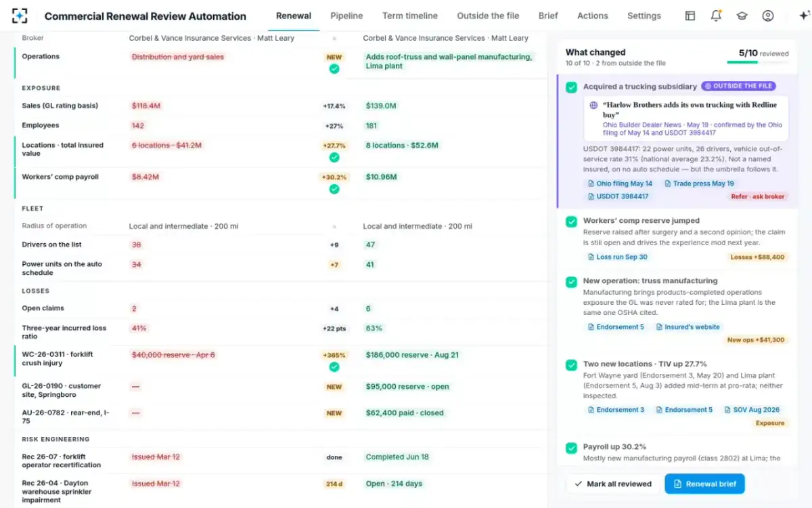Open the Trade press May 19 document
This screenshot has height=508, width=812.
tap(699, 184)
